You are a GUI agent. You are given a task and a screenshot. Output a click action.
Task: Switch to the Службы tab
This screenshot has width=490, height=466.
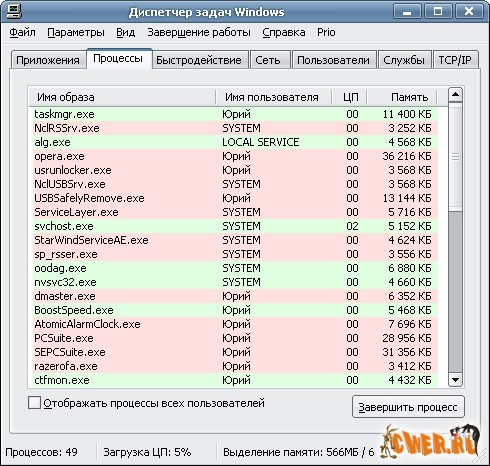404,60
